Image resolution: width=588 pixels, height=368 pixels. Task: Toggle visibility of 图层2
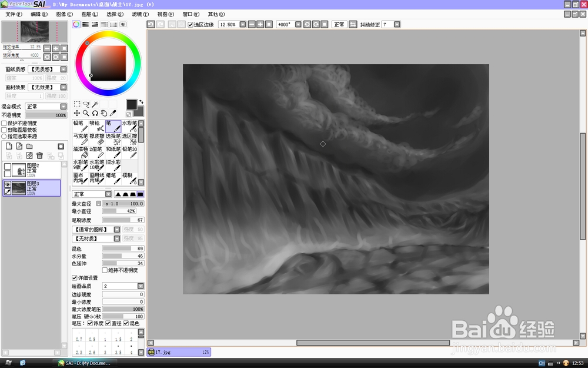click(8, 167)
